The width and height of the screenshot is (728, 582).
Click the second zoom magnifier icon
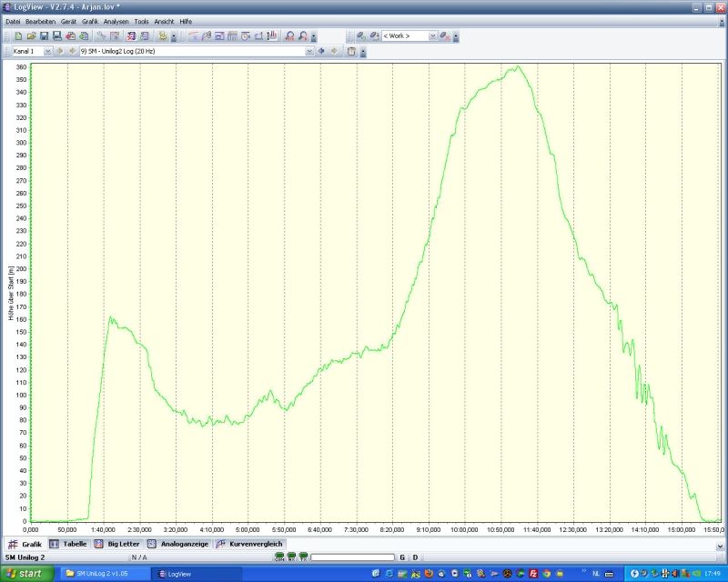(303, 36)
